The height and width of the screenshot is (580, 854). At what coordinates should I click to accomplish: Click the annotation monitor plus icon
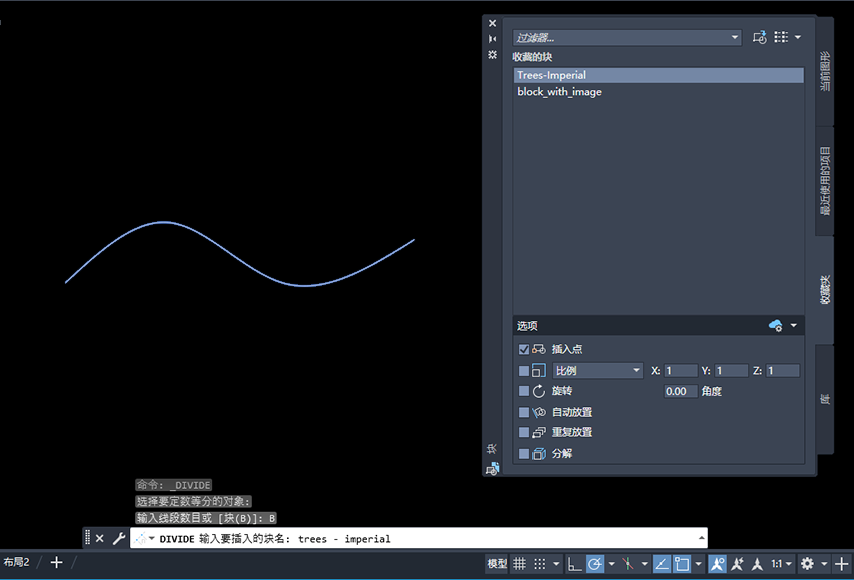[841, 564]
